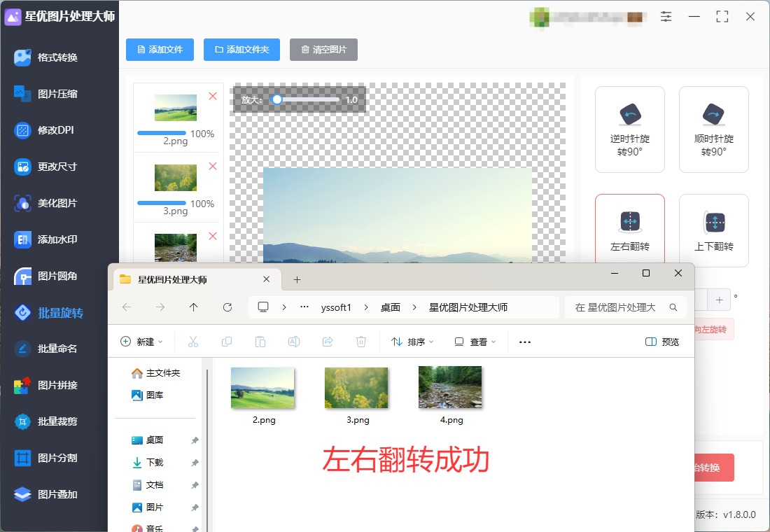Screen dimensions: 770x532
Task: Select 批量旋转 batch rotate in sidebar
Action: [x=48, y=312]
